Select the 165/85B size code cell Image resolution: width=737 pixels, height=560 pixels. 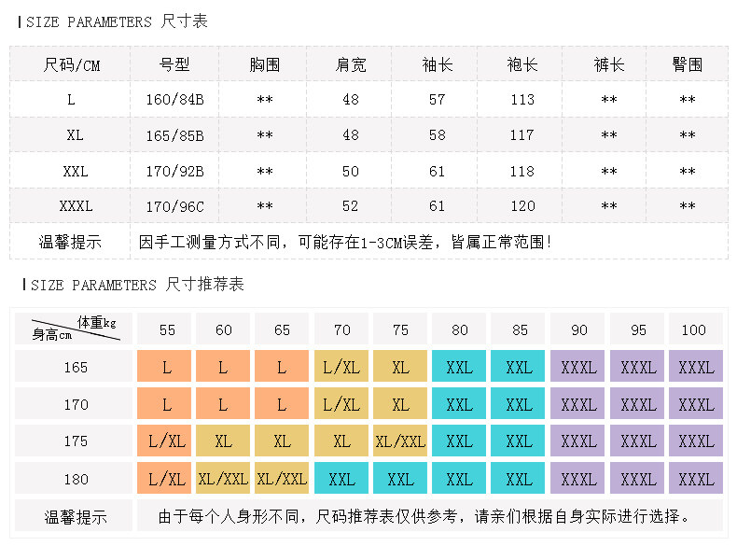[x=174, y=135]
